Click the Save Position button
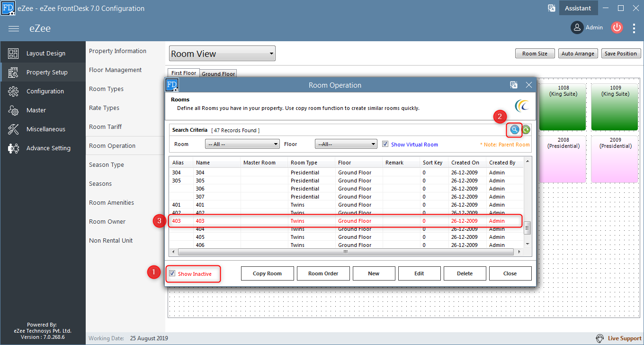 coord(620,54)
